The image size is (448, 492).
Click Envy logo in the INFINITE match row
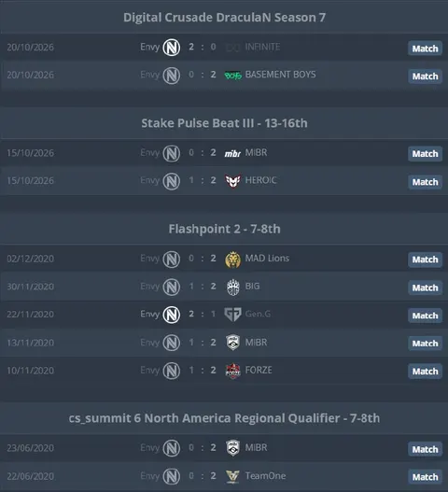coord(172,48)
